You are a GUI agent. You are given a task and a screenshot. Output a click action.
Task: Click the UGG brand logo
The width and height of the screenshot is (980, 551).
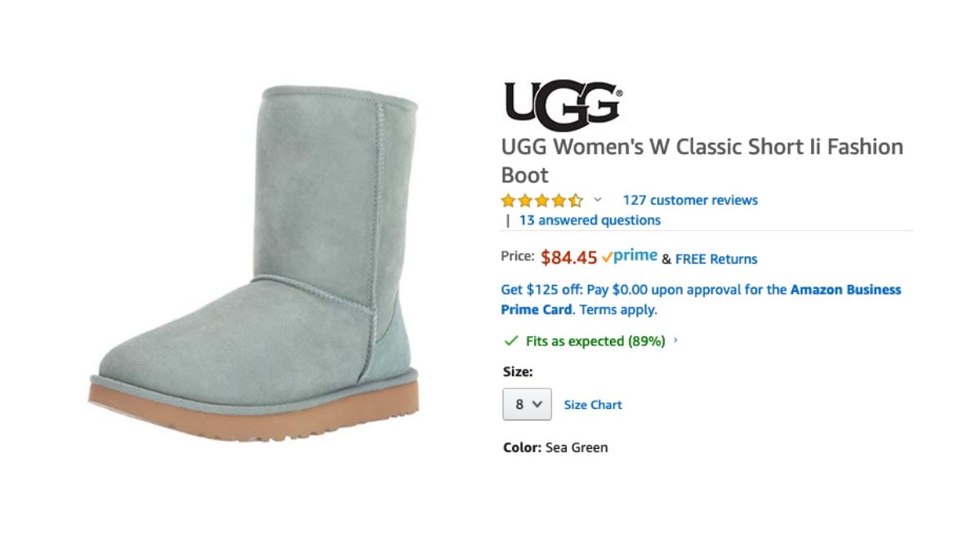tap(563, 106)
